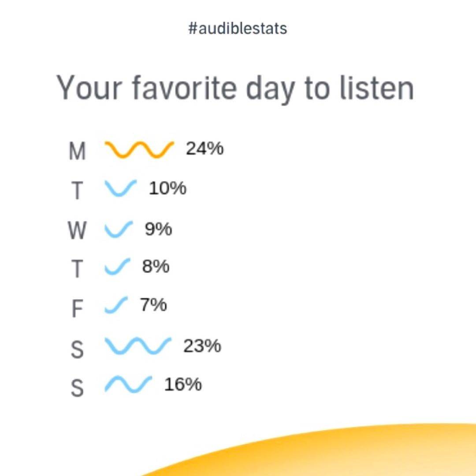Open the #audiblestats hashtag
476x476 pixels.
[238, 29]
